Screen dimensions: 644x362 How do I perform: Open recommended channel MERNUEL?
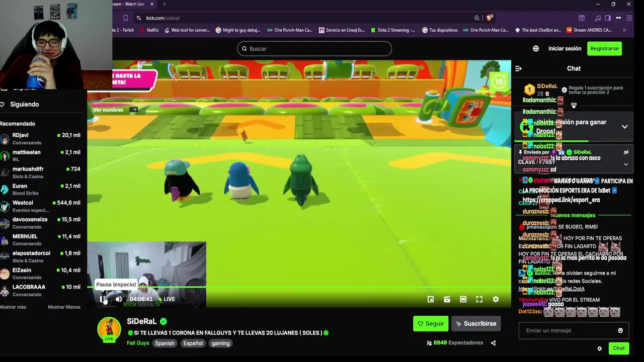coord(41,240)
